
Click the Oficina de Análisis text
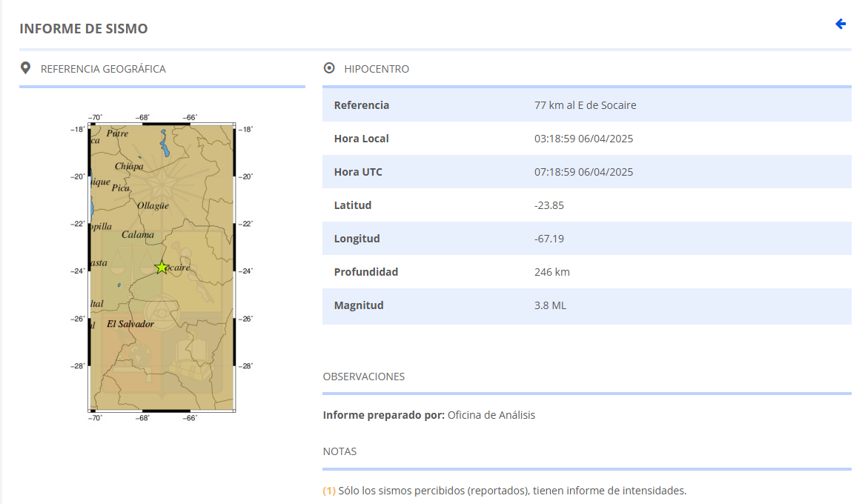pyautogui.click(x=491, y=415)
